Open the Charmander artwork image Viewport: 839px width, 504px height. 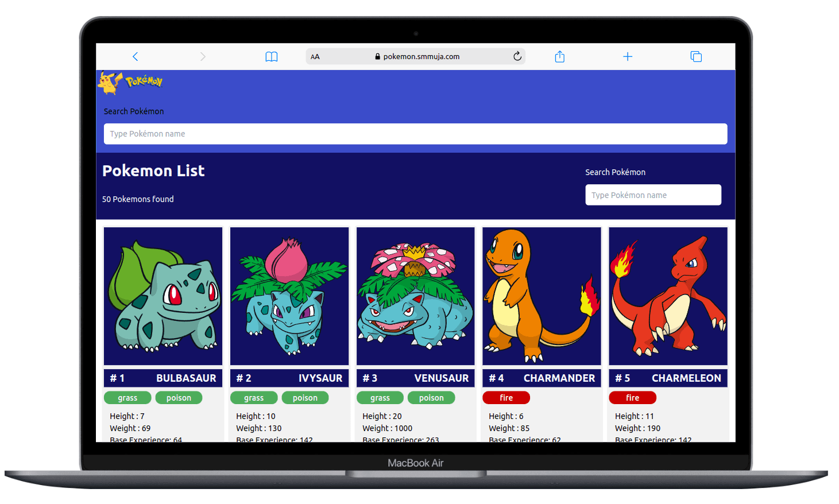542,296
